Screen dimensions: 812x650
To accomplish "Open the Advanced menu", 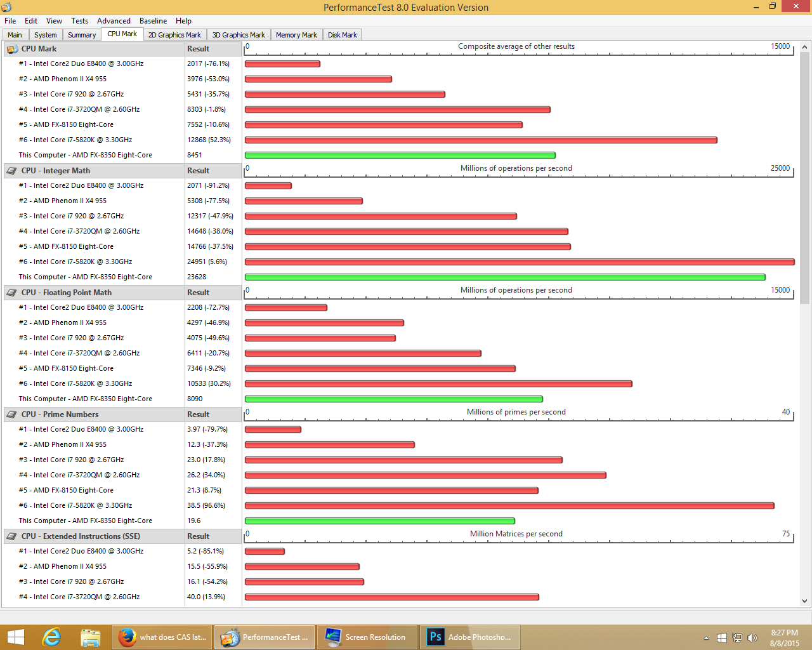I will [x=114, y=21].
